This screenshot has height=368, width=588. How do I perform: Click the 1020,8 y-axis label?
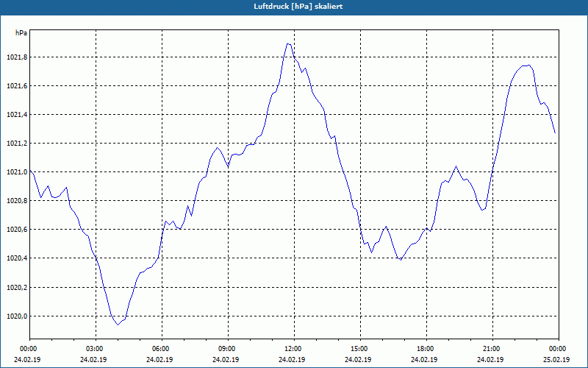click(x=17, y=201)
